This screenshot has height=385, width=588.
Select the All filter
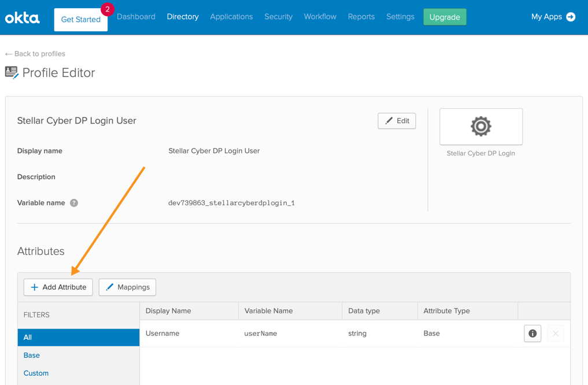[x=79, y=338]
